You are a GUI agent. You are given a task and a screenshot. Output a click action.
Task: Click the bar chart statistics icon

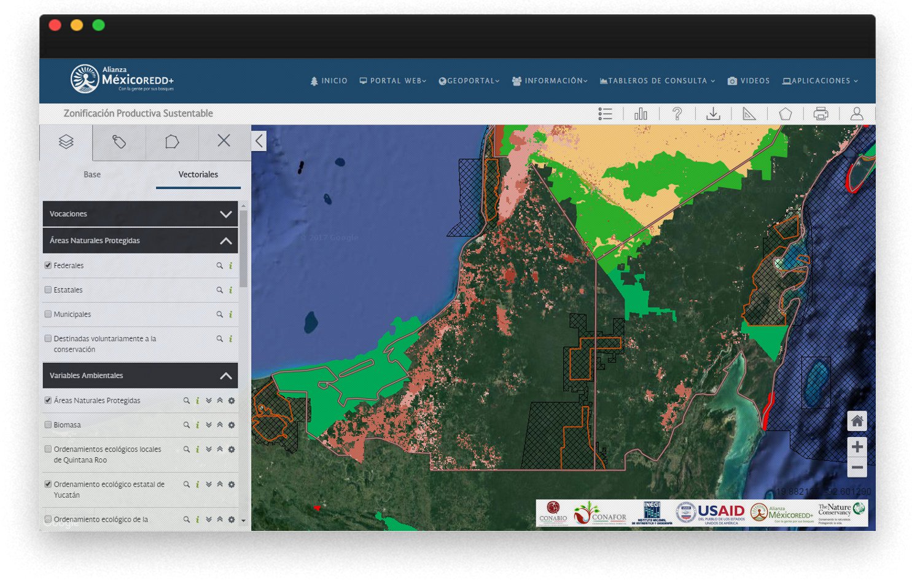pyautogui.click(x=641, y=114)
